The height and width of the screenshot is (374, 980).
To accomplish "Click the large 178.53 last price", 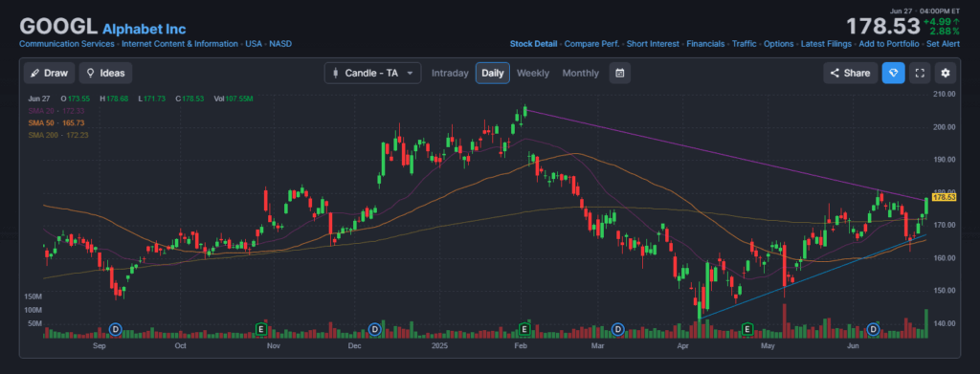I will pos(883,26).
